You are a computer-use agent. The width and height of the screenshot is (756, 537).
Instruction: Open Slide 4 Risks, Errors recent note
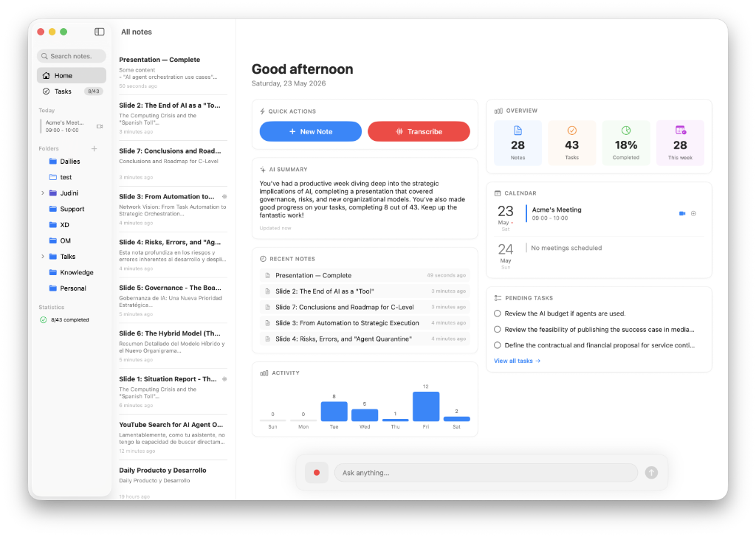coord(365,339)
